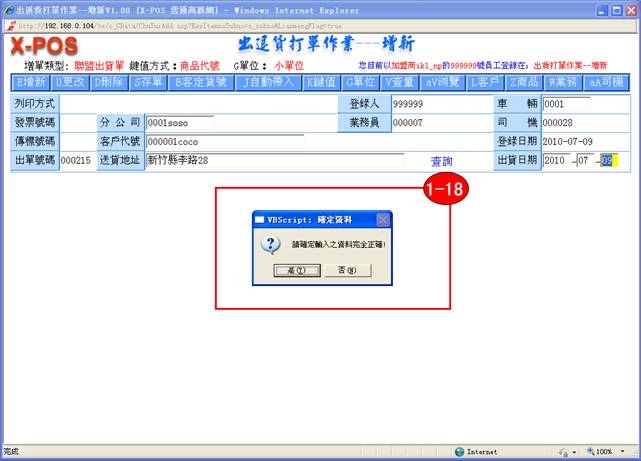
Task: Open the L客戶 customer toolbar button
Action: click(x=489, y=82)
